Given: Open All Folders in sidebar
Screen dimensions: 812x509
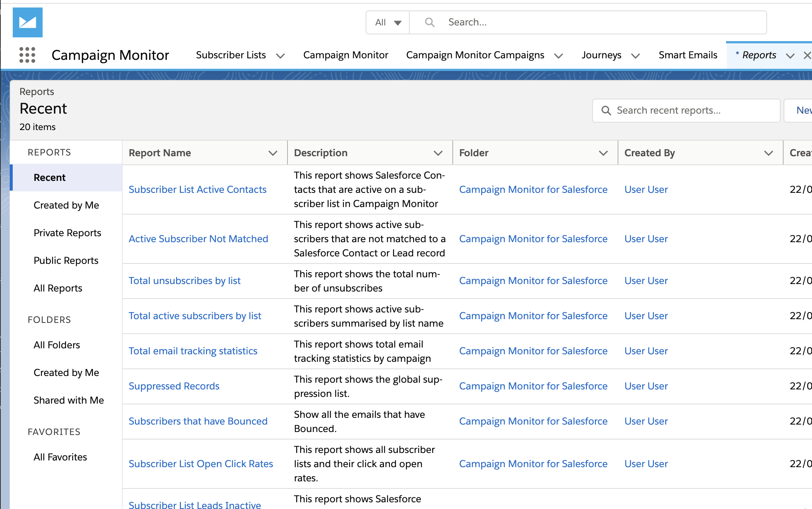Looking at the screenshot, I should tap(57, 345).
